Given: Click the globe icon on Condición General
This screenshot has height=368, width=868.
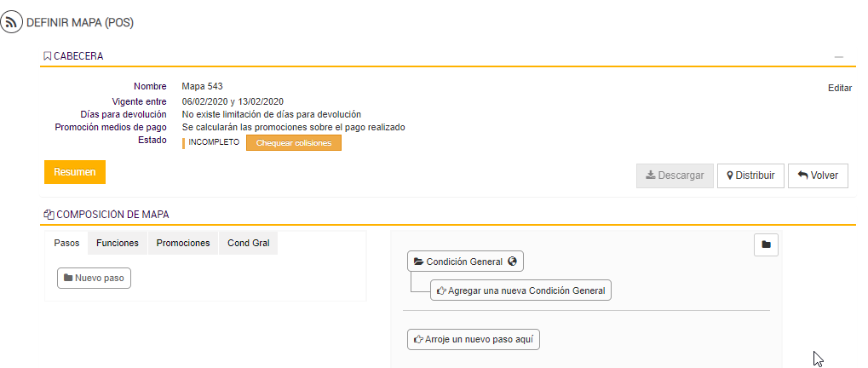Looking at the screenshot, I should click(512, 262).
